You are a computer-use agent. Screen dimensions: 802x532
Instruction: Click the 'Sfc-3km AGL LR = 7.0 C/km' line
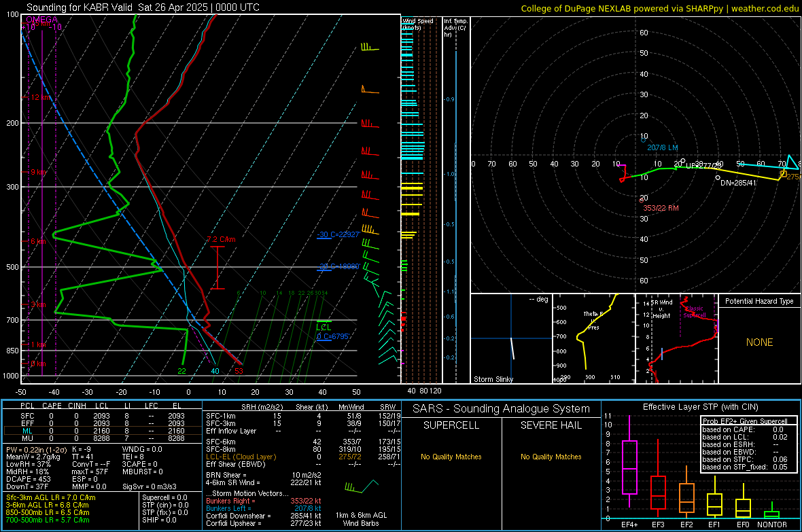51,498
